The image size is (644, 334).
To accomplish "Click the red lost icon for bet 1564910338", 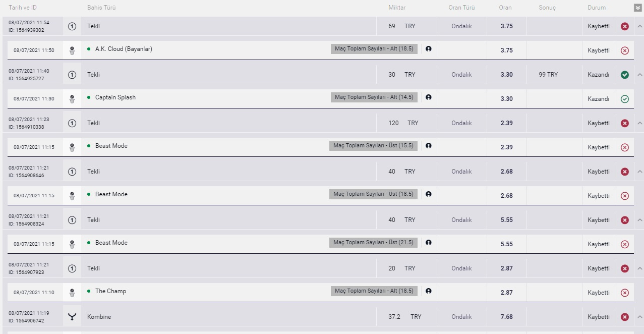I will [625, 123].
